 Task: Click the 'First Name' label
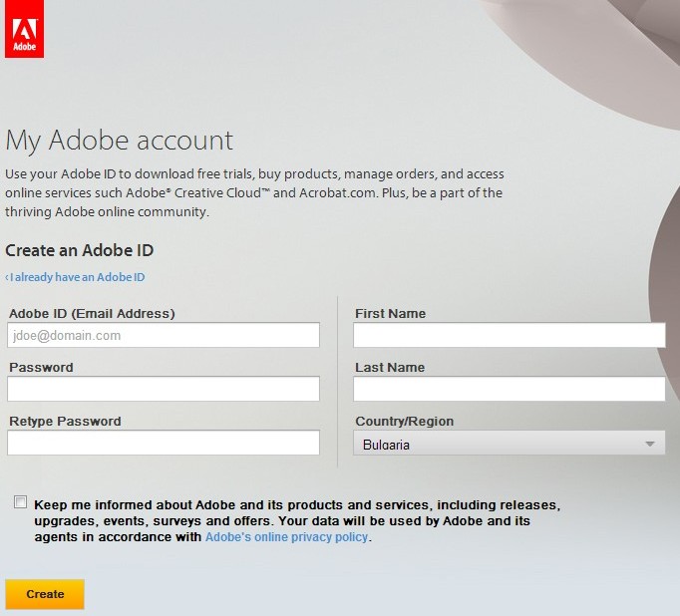pos(390,313)
